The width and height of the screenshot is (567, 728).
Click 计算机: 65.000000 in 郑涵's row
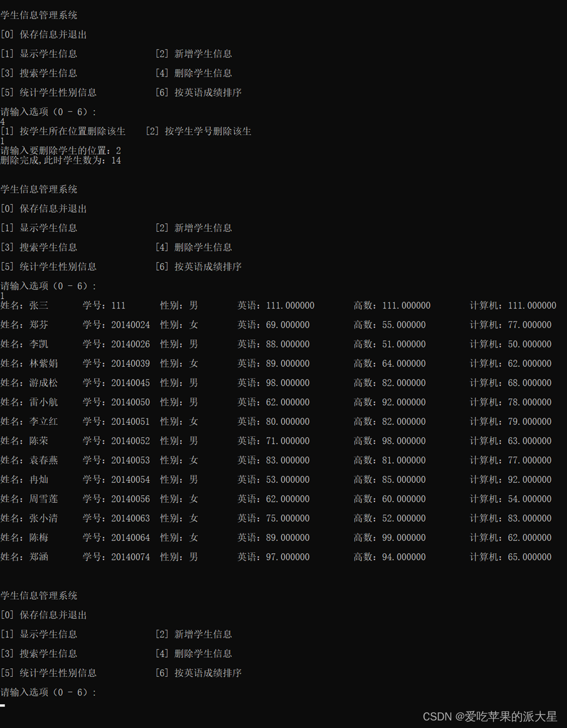(x=511, y=557)
